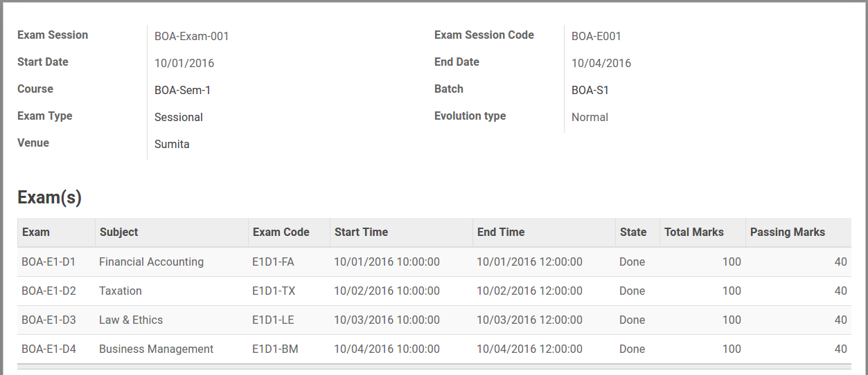Open the BOA-Sem-1 course link

click(182, 90)
